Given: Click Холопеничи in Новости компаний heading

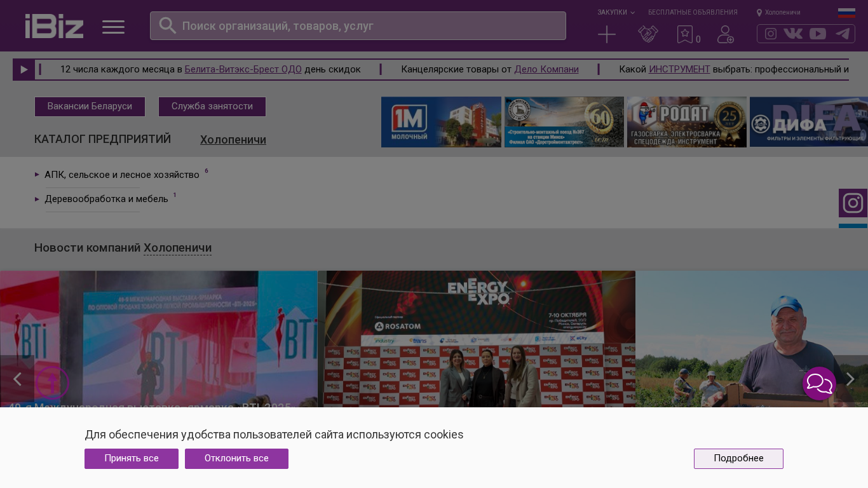Looking at the screenshot, I should [x=177, y=248].
